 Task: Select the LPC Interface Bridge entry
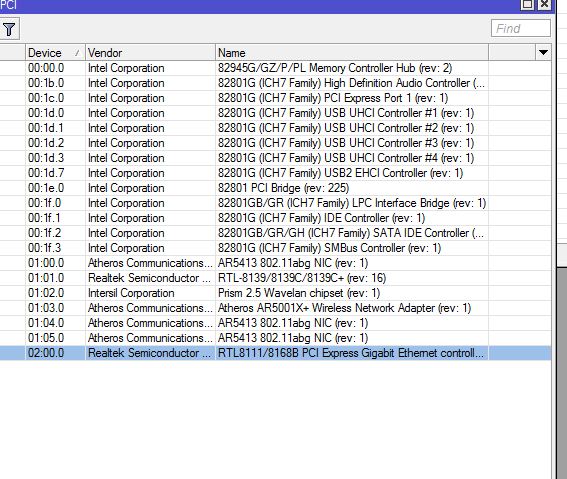[x=352, y=203]
